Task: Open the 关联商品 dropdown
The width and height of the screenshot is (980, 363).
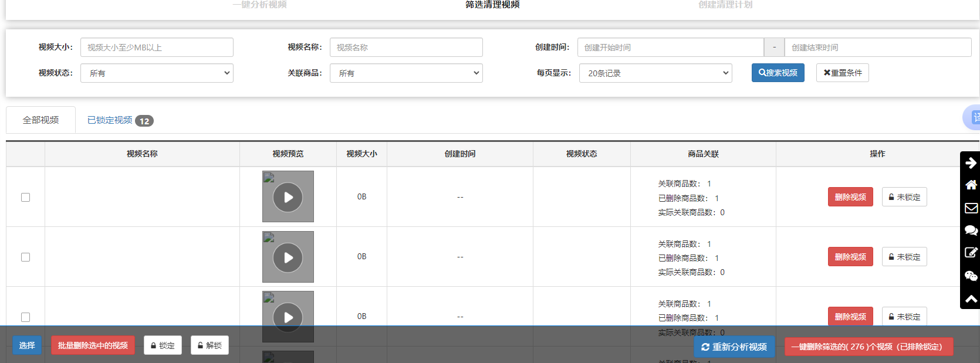Action: tap(406, 73)
